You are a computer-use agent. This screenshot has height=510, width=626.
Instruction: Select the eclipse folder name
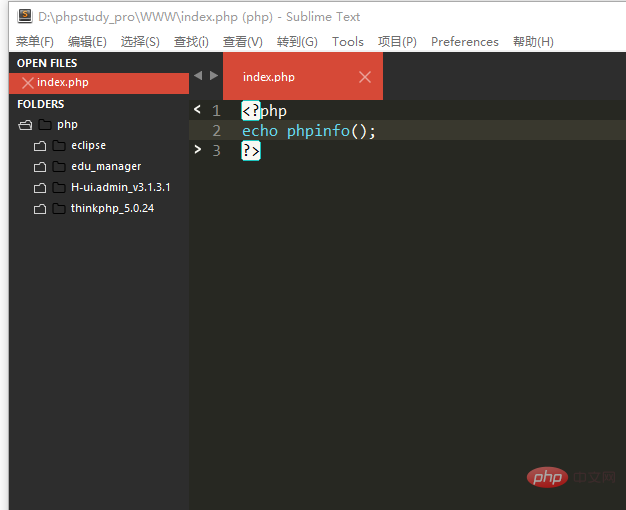pos(88,145)
